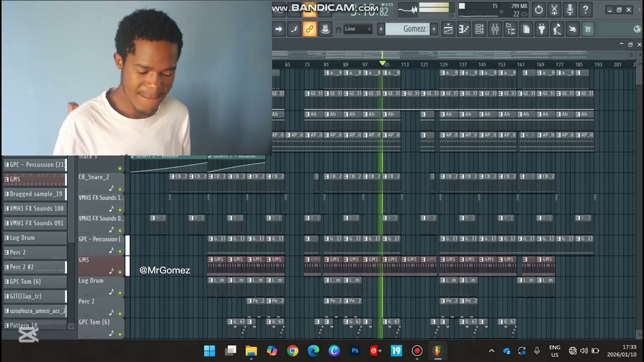Mute the GPC Tom (6) track

(120, 334)
